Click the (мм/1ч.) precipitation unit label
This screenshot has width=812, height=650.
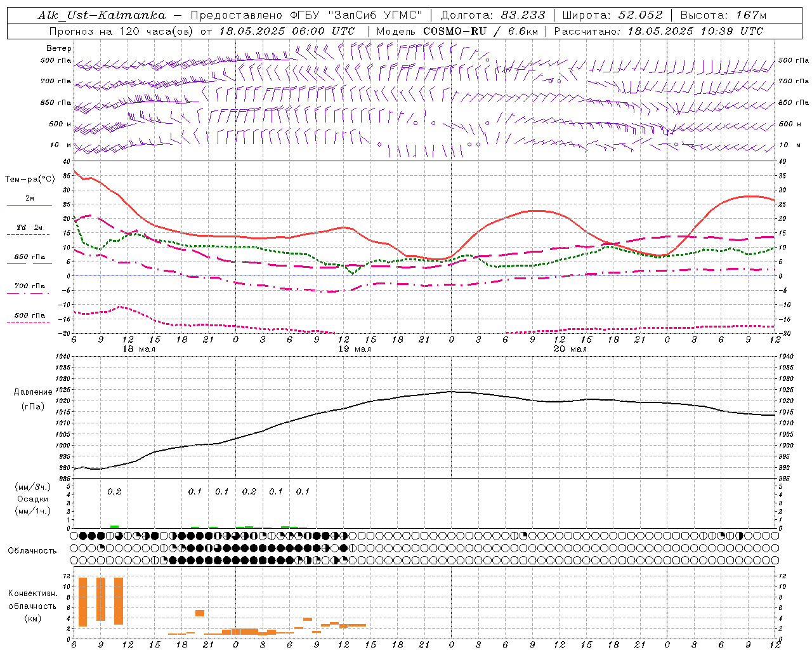coord(33,510)
